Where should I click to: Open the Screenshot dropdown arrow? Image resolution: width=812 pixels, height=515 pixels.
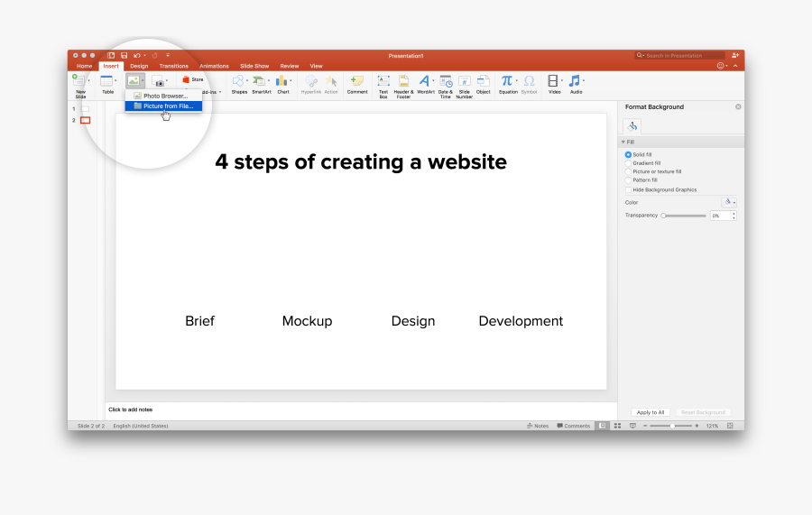coord(166,81)
